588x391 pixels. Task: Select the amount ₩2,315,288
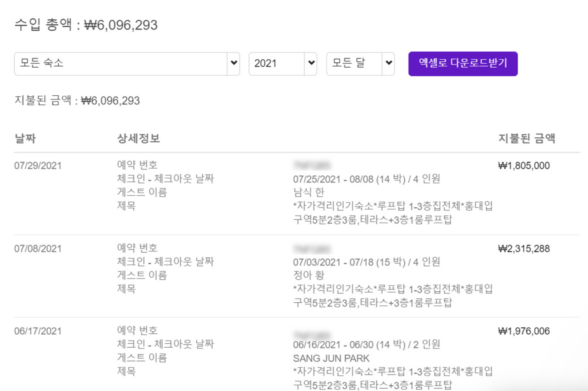524,249
